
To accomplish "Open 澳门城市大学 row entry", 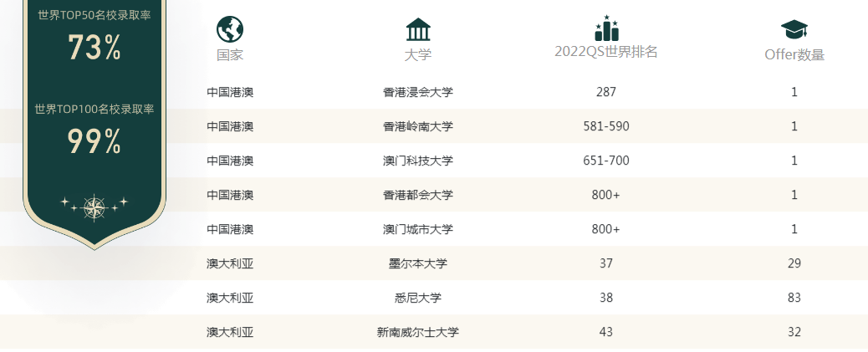I will click(x=418, y=230).
